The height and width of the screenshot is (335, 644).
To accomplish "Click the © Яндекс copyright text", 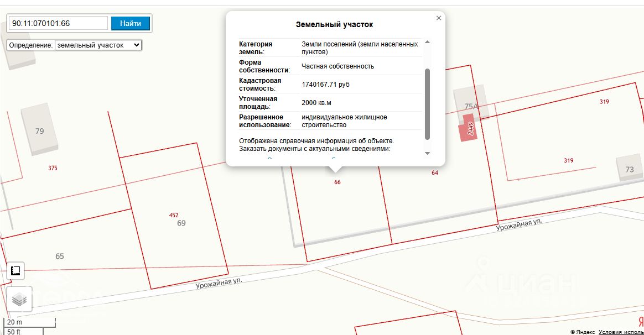I will (x=583, y=332).
